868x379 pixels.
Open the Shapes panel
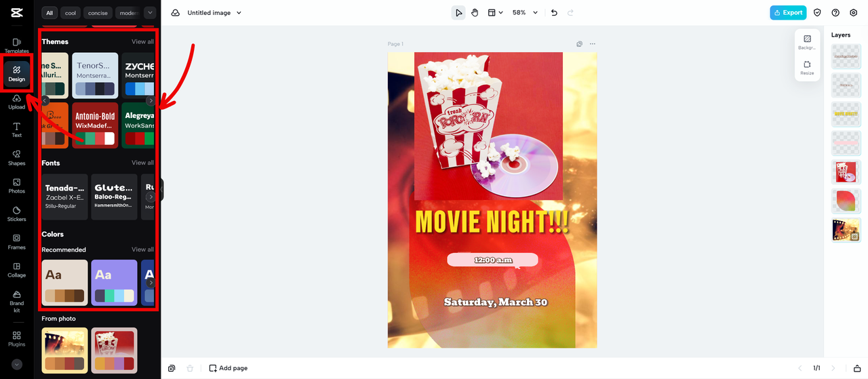(16, 158)
